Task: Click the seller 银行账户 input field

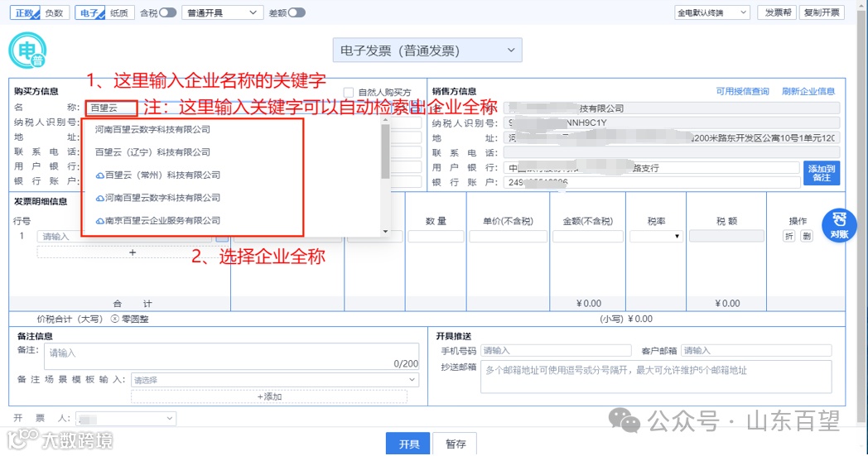Action: pyautogui.click(x=652, y=182)
